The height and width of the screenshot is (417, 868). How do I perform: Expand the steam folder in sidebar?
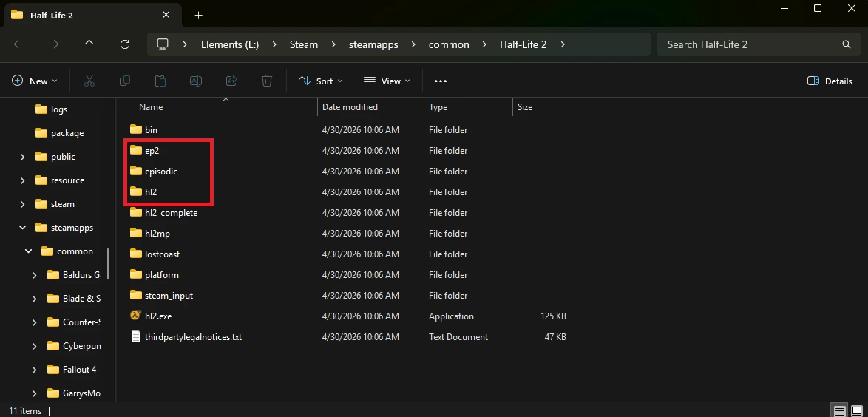coord(22,204)
